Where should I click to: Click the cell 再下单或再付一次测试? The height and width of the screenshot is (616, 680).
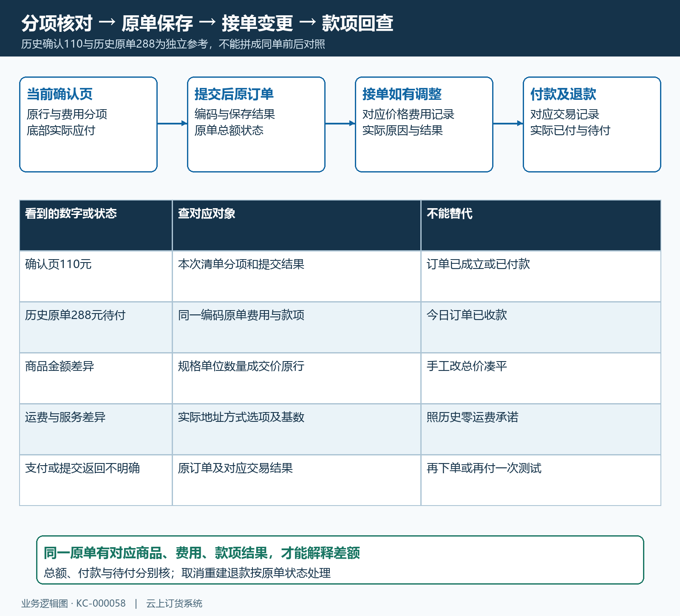coord(541,480)
